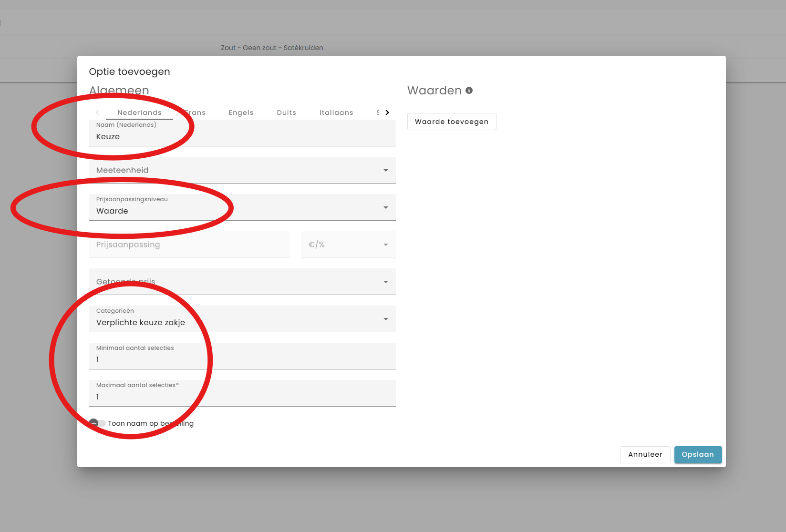Click the Prijsaanpassing input field
Screen dimensions: 786x532
[x=189, y=245]
